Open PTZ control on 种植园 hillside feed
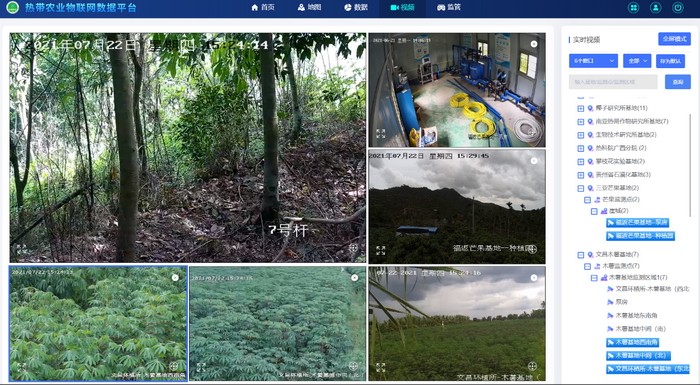Viewport: 700px width, 385px height. click(x=532, y=249)
